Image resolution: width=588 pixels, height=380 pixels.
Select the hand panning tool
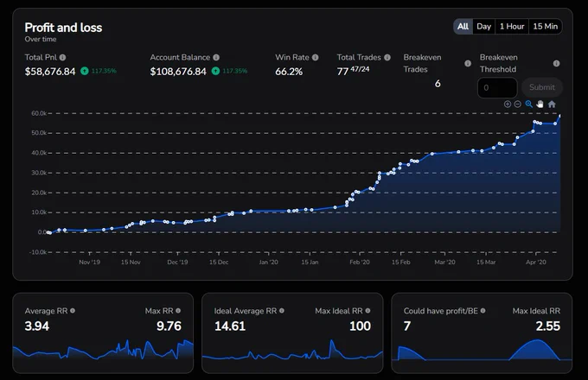tap(540, 104)
